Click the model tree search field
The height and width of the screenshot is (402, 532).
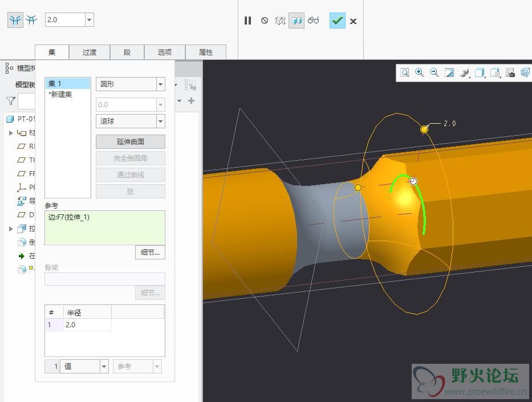pyautogui.click(x=26, y=101)
